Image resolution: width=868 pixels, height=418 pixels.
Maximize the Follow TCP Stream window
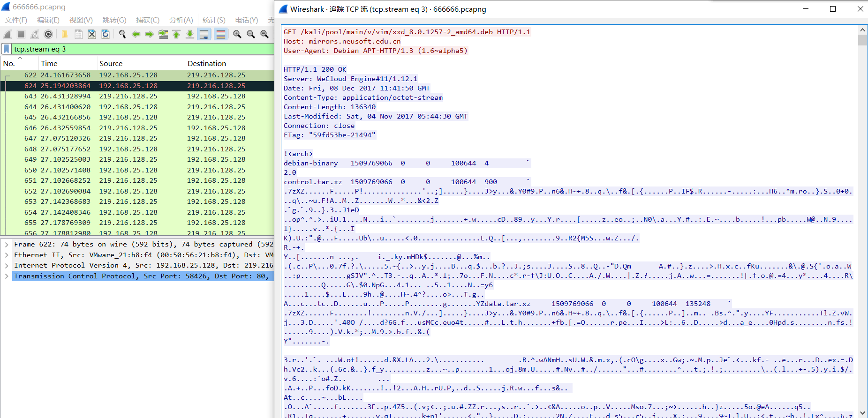833,9
